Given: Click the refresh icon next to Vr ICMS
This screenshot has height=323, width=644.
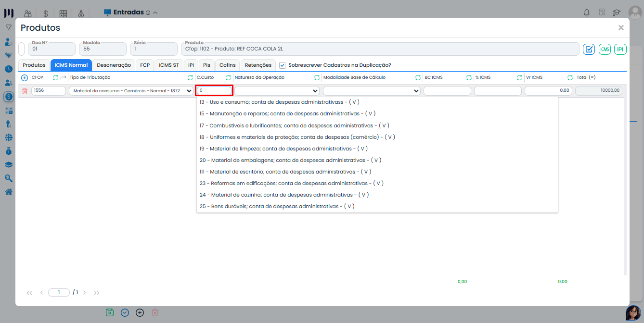Looking at the screenshot, I should click(570, 77).
